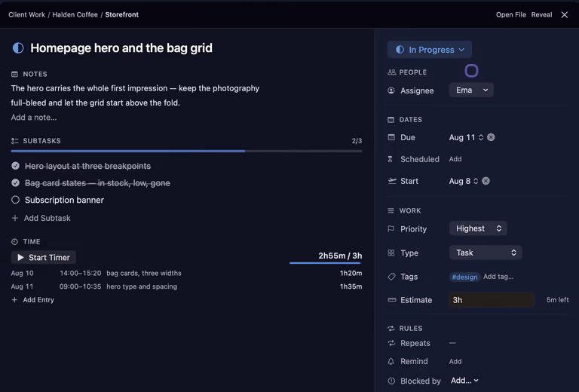
Task: Click the Start row takeoff icon
Action: pyautogui.click(x=392, y=181)
